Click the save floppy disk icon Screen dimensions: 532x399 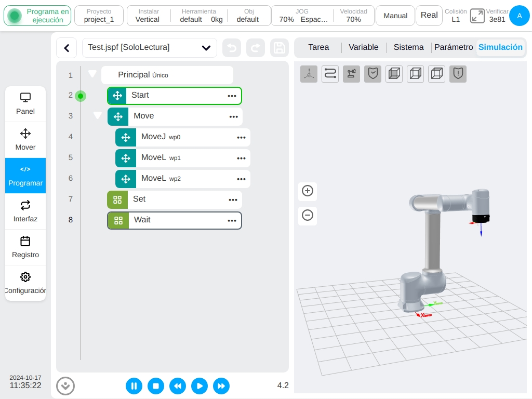point(279,48)
